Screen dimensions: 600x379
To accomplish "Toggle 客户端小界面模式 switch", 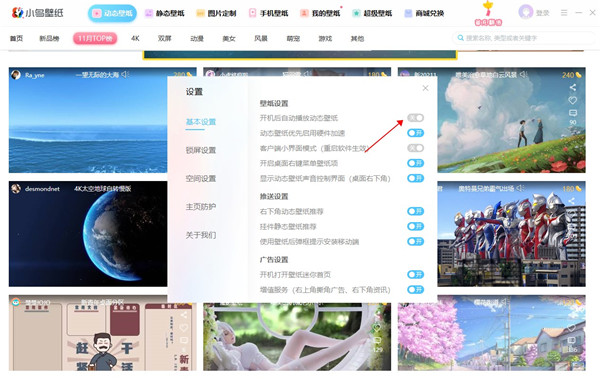I will pyautogui.click(x=415, y=148).
